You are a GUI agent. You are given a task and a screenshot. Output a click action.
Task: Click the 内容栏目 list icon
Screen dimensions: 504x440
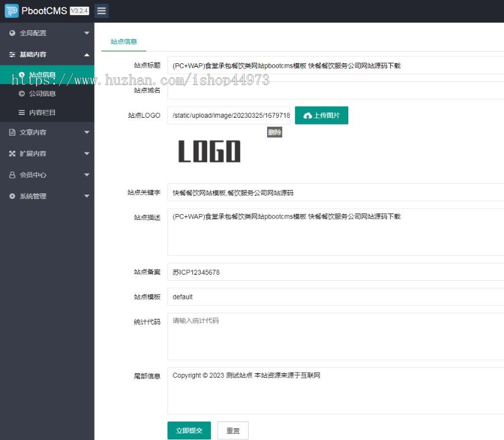tap(21, 113)
